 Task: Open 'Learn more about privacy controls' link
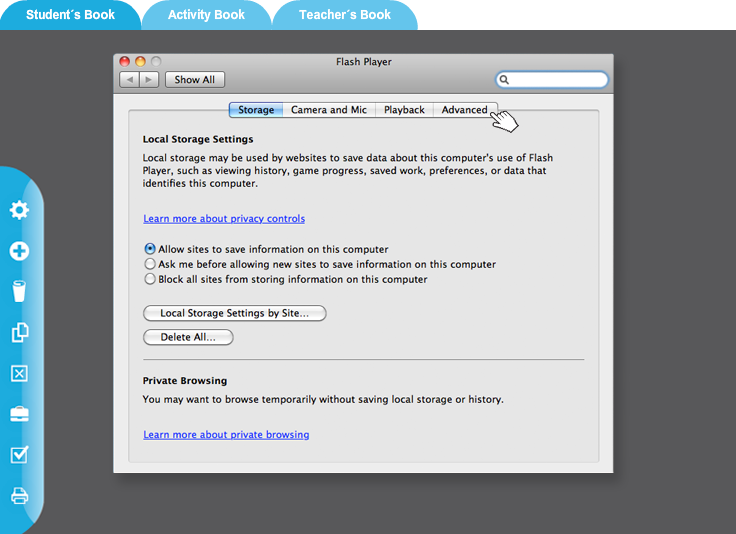pos(224,219)
